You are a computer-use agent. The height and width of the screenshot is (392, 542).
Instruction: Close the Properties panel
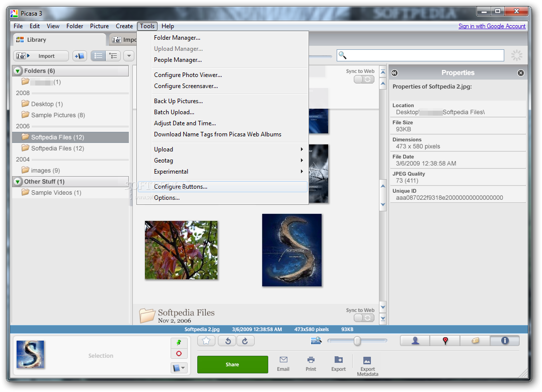click(521, 73)
